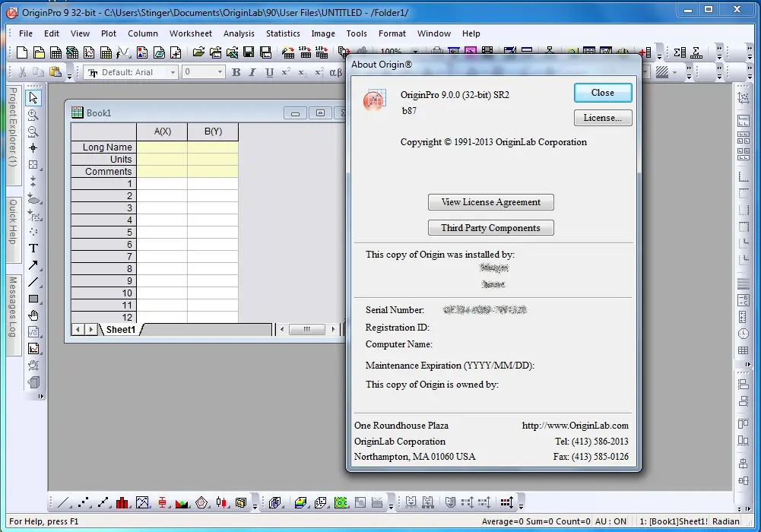The height and width of the screenshot is (532, 761).
Task: Open the File menu
Action: 26,33
